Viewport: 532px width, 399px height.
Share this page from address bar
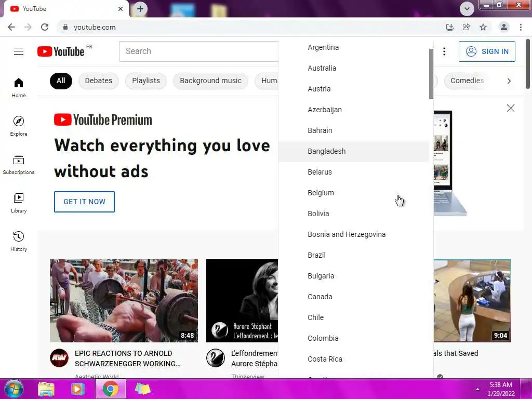[x=466, y=27]
